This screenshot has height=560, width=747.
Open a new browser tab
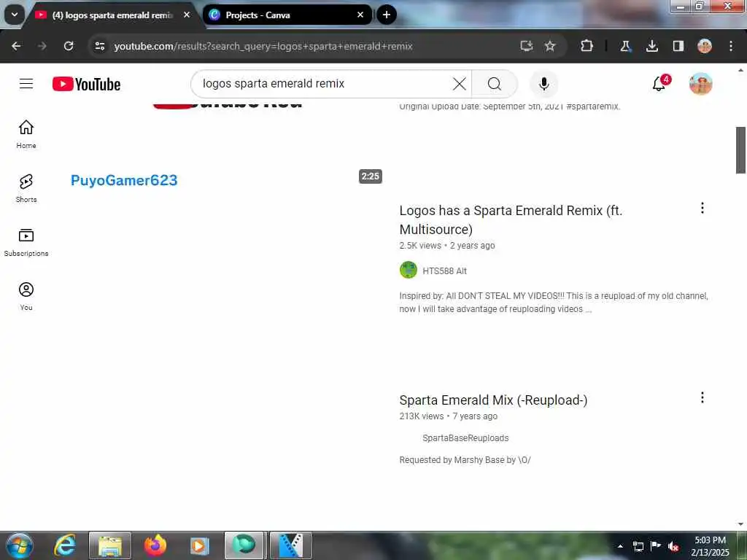point(387,15)
